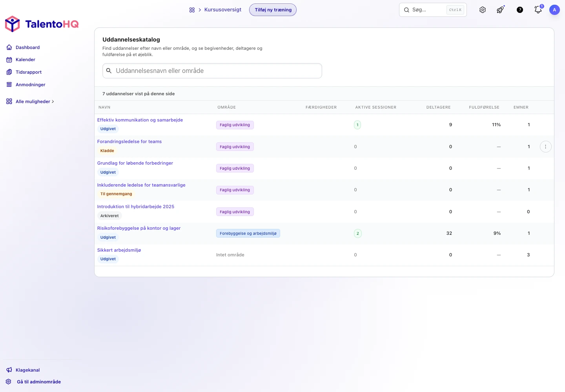Select Anmodninger in sidebar
The height and width of the screenshot is (392, 565).
point(31,85)
